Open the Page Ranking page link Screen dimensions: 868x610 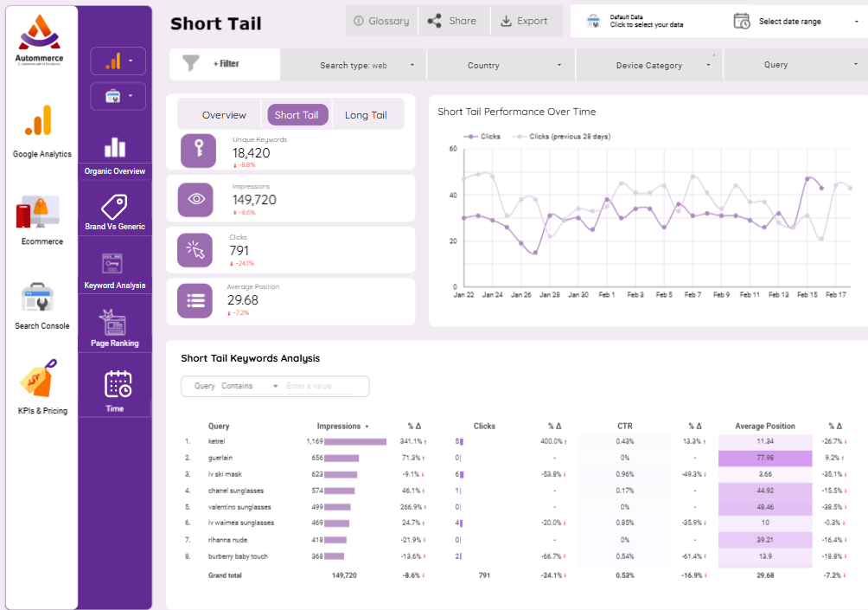click(x=115, y=344)
